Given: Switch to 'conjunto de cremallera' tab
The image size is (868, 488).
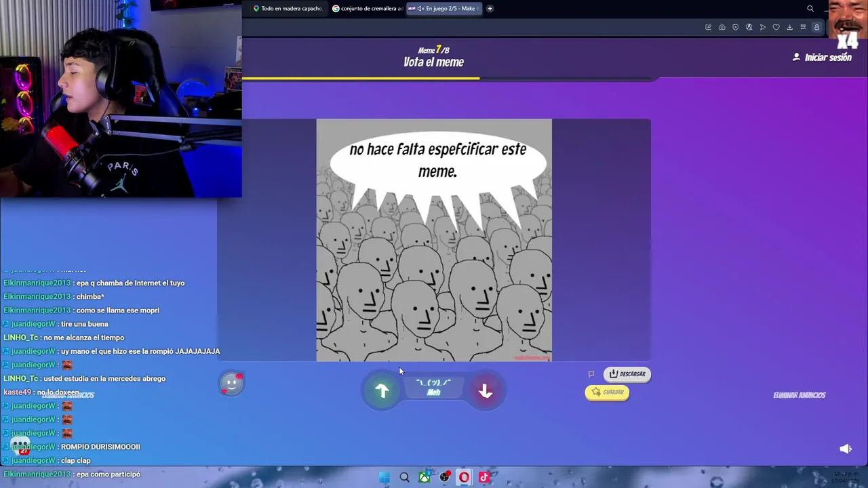Looking at the screenshot, I should pos(367,9).
